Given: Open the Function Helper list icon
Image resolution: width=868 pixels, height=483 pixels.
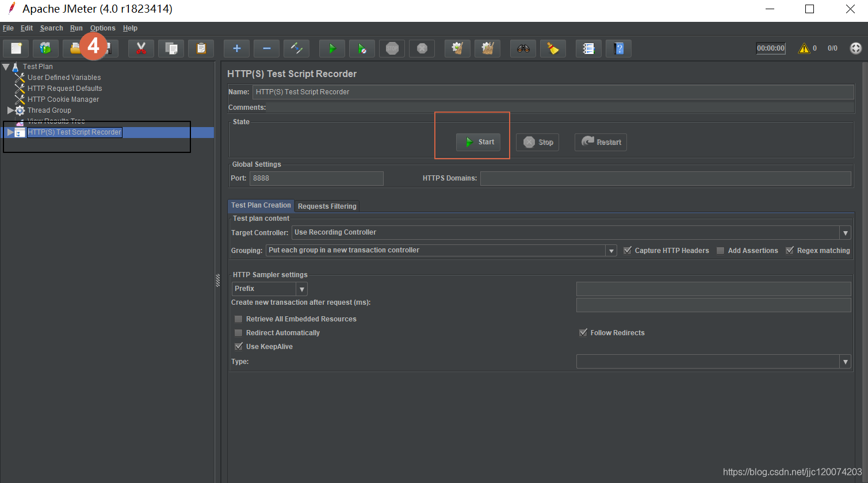Looking at the screenshot, I should coord(588,48).
